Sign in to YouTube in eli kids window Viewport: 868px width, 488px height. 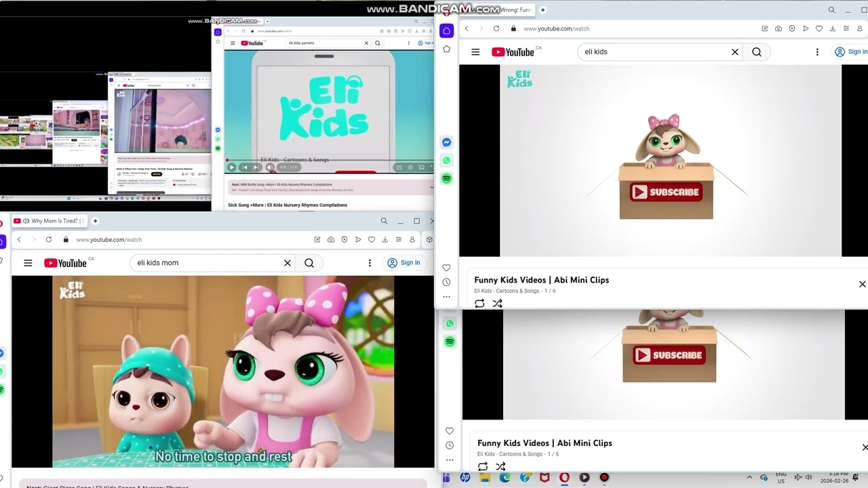851,52
